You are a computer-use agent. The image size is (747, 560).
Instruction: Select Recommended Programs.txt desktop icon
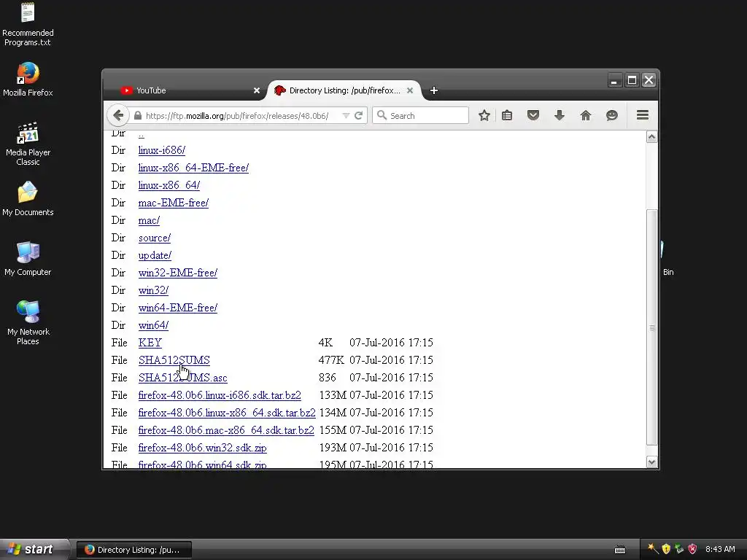pos(28,24)
